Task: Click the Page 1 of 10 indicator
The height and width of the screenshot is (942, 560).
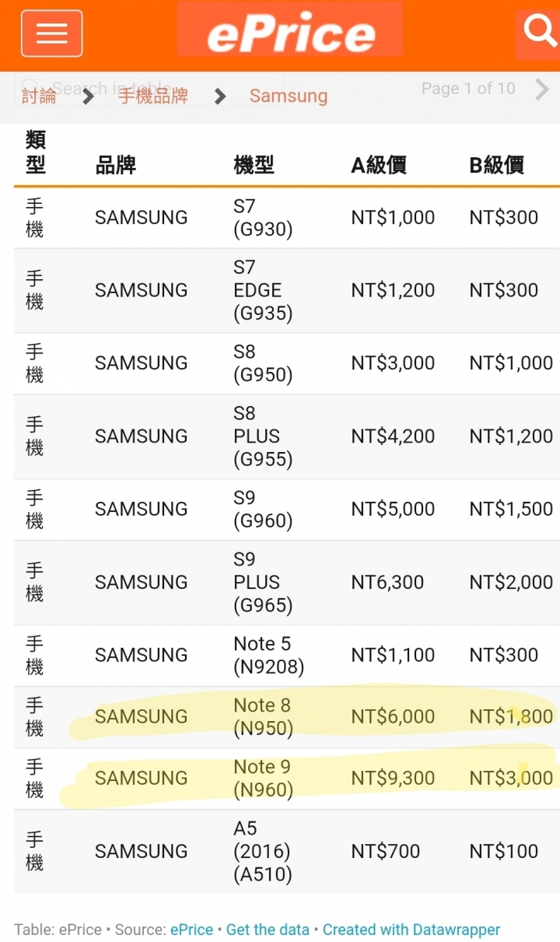Action: 468,89
